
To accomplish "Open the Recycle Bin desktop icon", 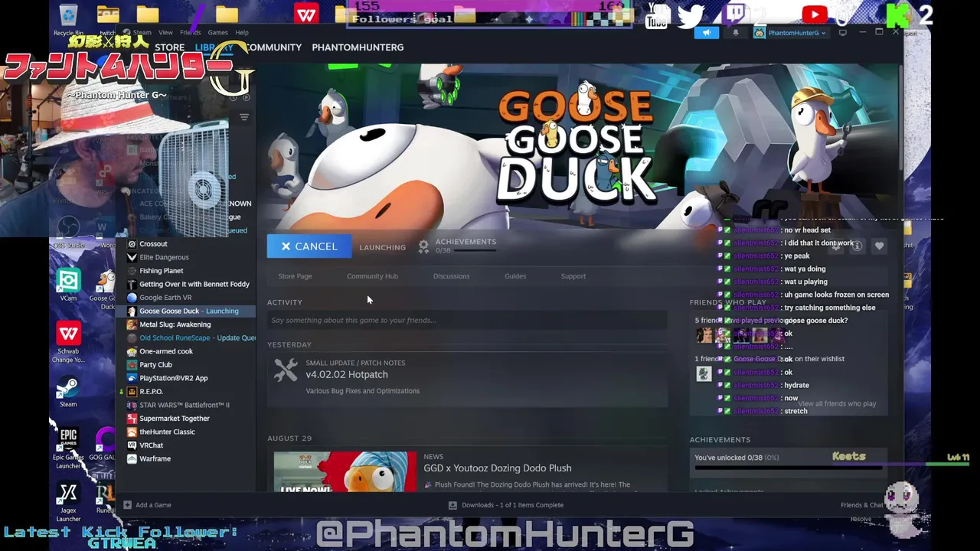I will click(x=68, y=20).
